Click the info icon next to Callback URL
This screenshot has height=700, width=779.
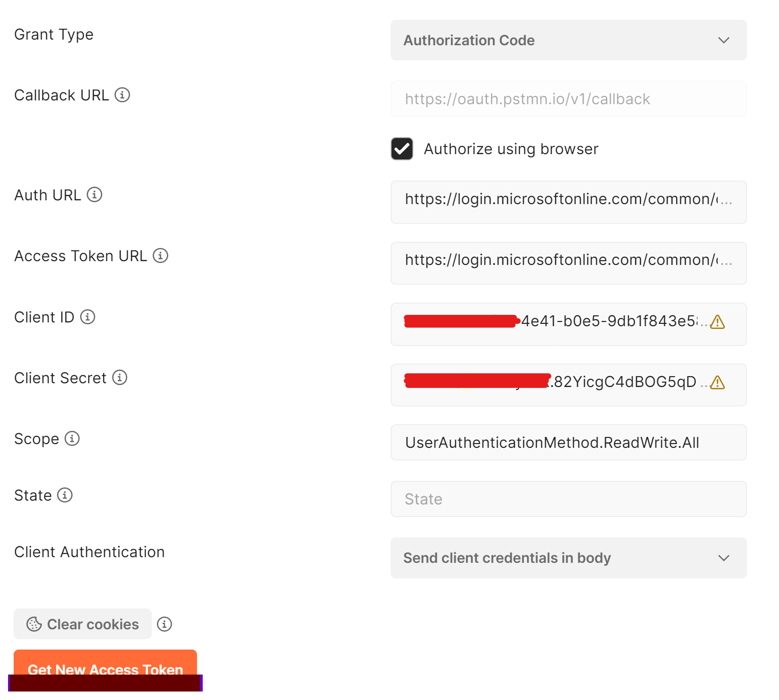coord(123,95)
